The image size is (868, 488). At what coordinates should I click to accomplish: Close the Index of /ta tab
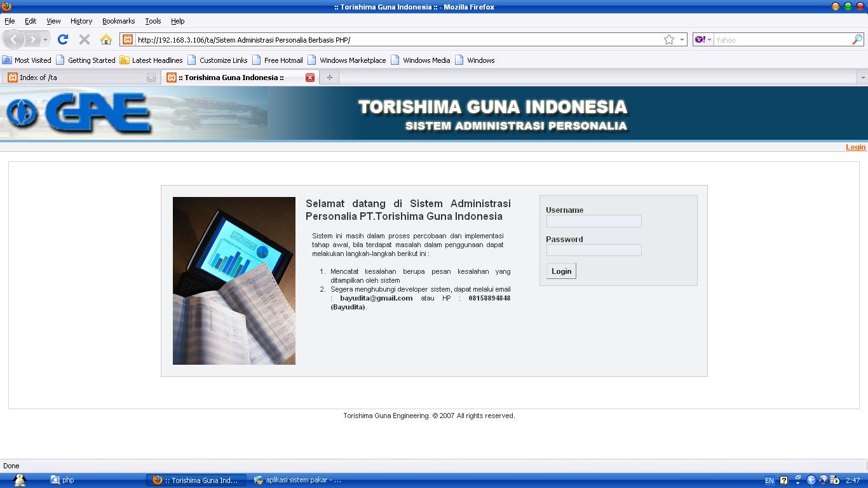pos(151,78)
